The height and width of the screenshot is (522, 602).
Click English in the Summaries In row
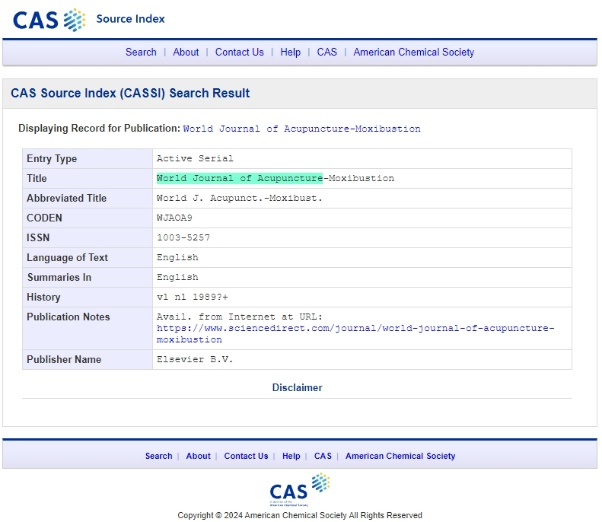tap(177, 277)
